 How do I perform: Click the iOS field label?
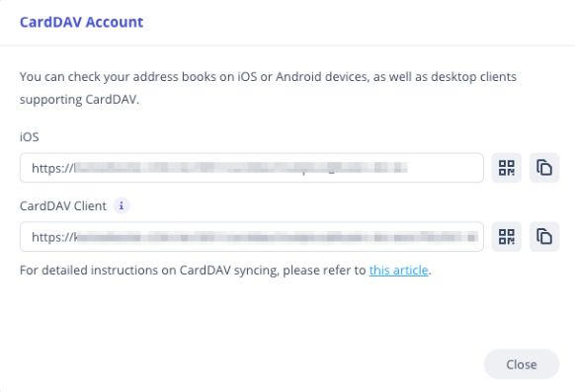[x=30, y=137]
